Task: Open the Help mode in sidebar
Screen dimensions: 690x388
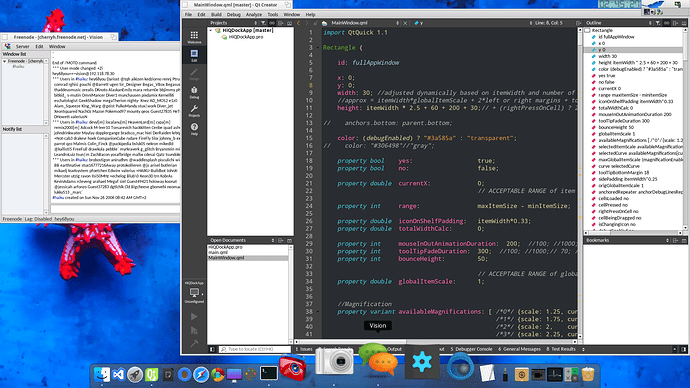Action: click(194, 129)
